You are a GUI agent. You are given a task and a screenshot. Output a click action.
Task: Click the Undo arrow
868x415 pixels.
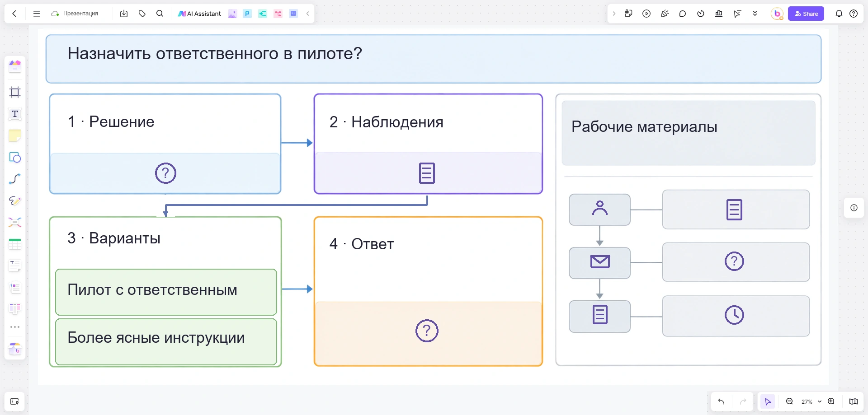point(721,401)
